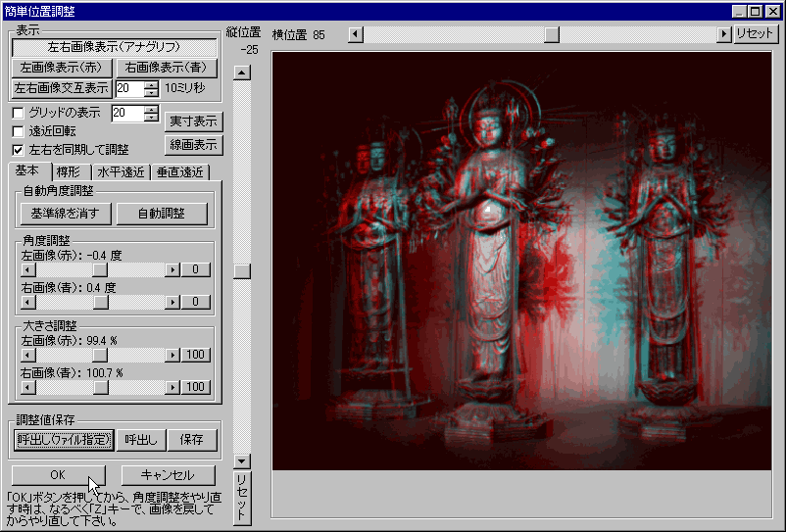The width and height of the screenshot is (786, 532).
Task: Reset left image angle to 0
Action: coord(195,270)
